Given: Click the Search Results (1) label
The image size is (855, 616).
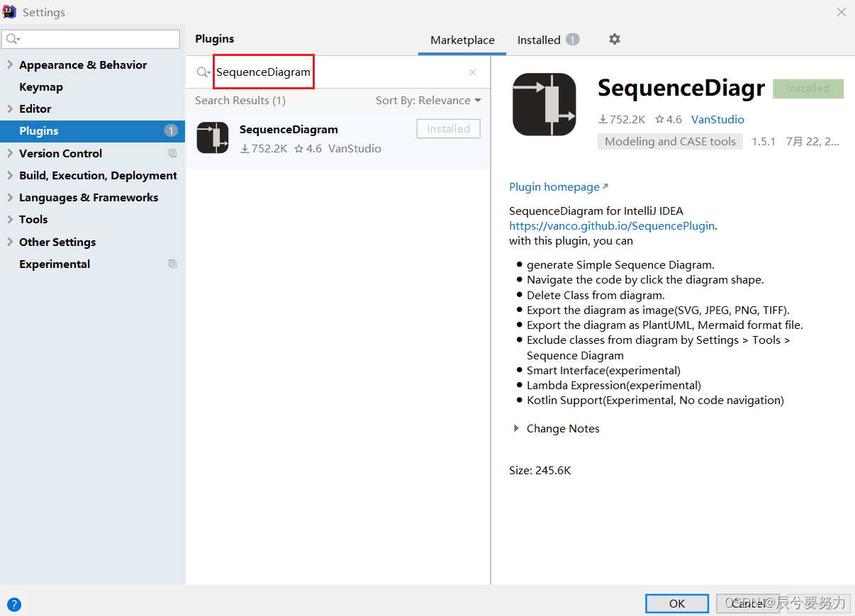Looking at the screenshot, I should 240,101.
